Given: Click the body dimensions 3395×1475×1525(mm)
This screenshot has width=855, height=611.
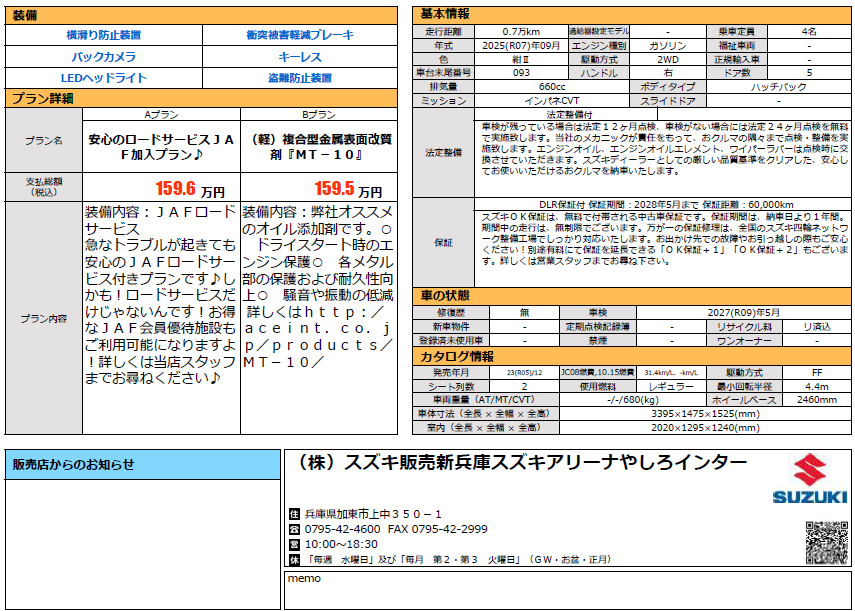Looking at the screenshot, I should click(706, 414).
